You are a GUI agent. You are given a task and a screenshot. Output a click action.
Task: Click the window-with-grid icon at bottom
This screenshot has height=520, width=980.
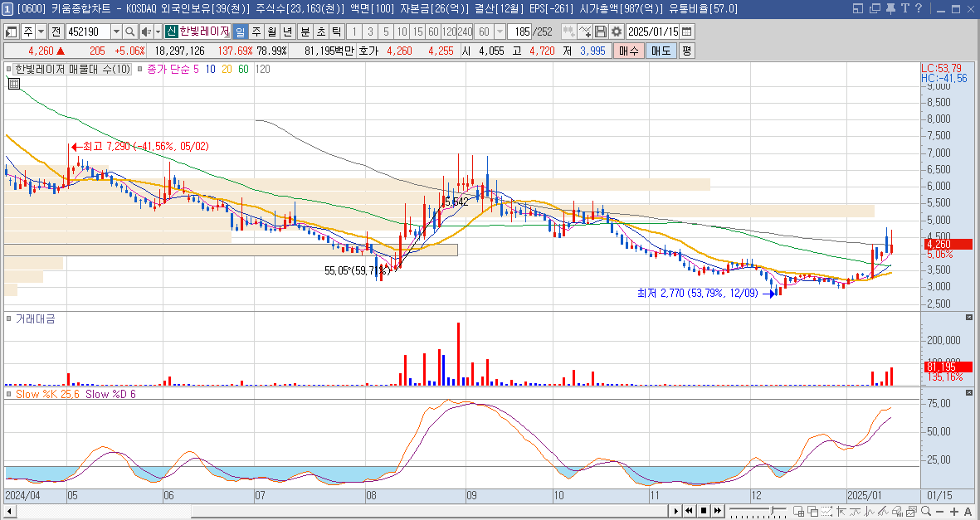(x=798, y=511)
